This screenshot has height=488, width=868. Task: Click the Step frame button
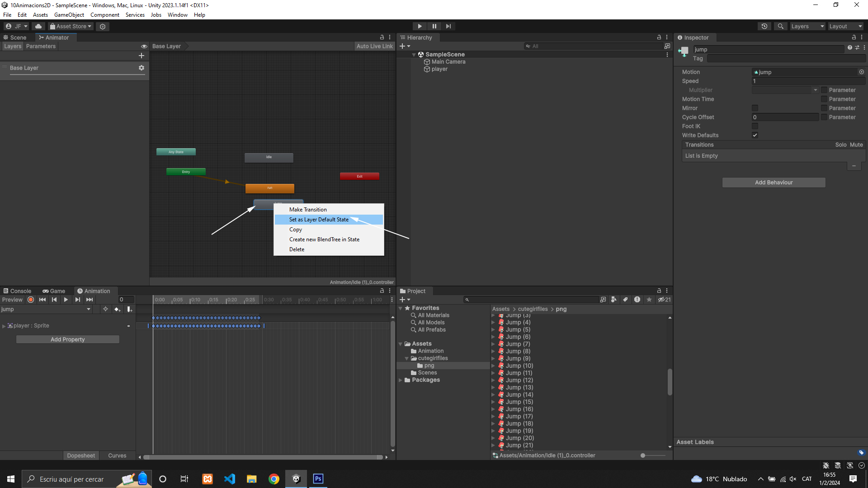click(x=448, y=26)
